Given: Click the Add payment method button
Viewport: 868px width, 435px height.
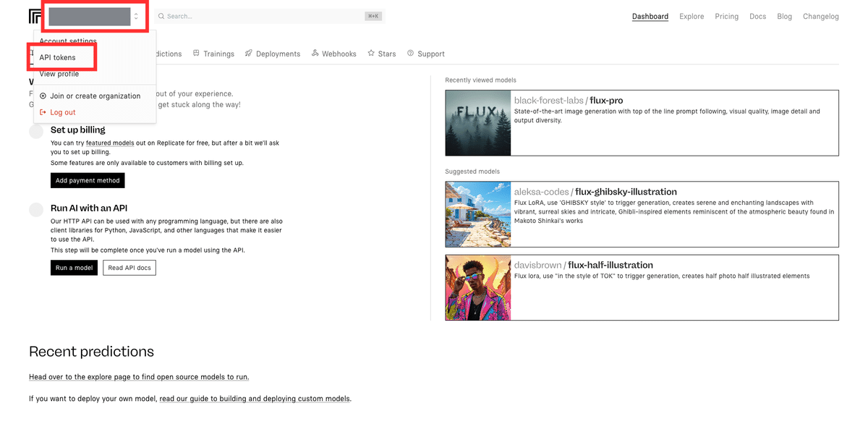Looking at the screenshot, I should pyautogui.click(x=88, y=180).
